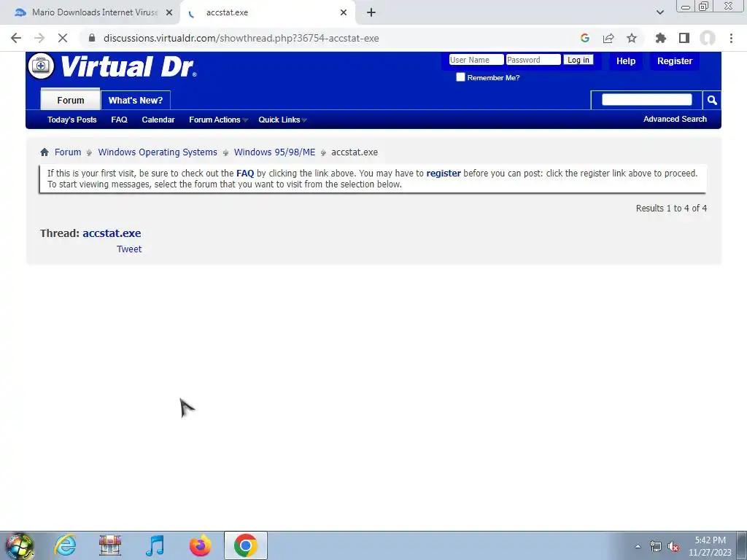747x560 pixels.
Task: Open the music note app in taskbar
Action: 155,545
